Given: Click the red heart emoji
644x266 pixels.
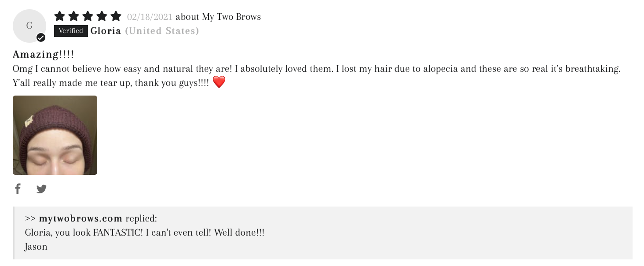Looking at the screenshot, I should coord(219,82).
